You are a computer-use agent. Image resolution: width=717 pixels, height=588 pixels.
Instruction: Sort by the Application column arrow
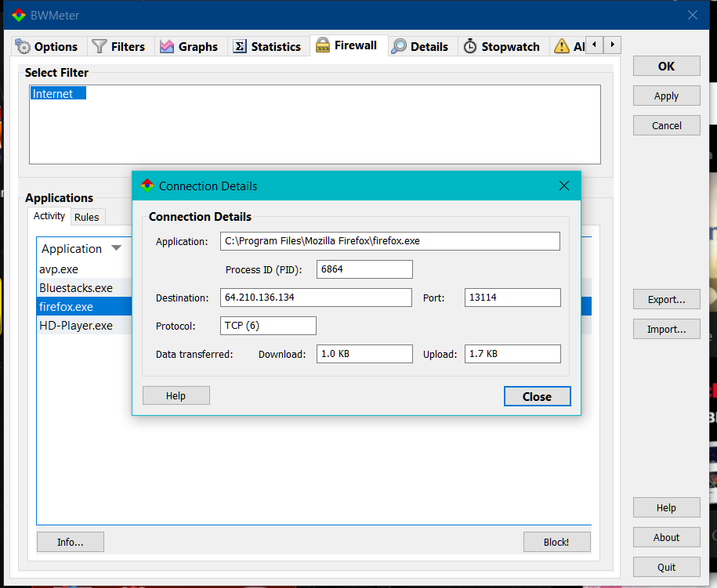pos(117,248)
